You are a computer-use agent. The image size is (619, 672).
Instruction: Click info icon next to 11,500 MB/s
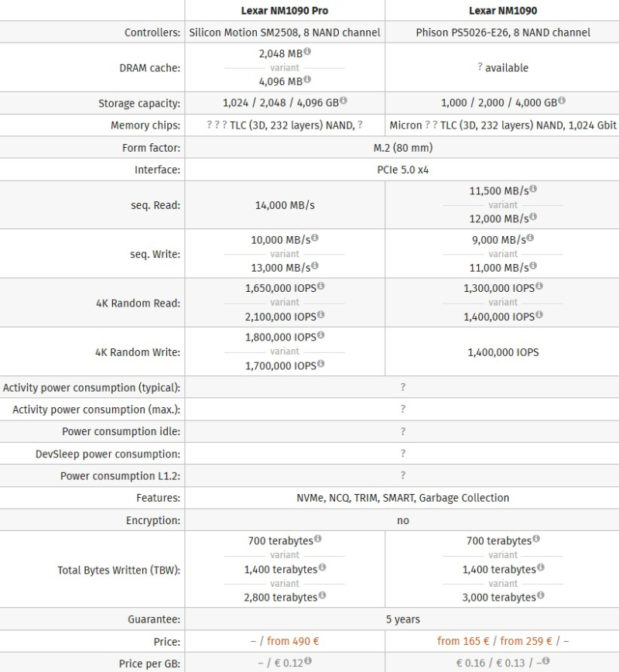[x=533, y=189]
